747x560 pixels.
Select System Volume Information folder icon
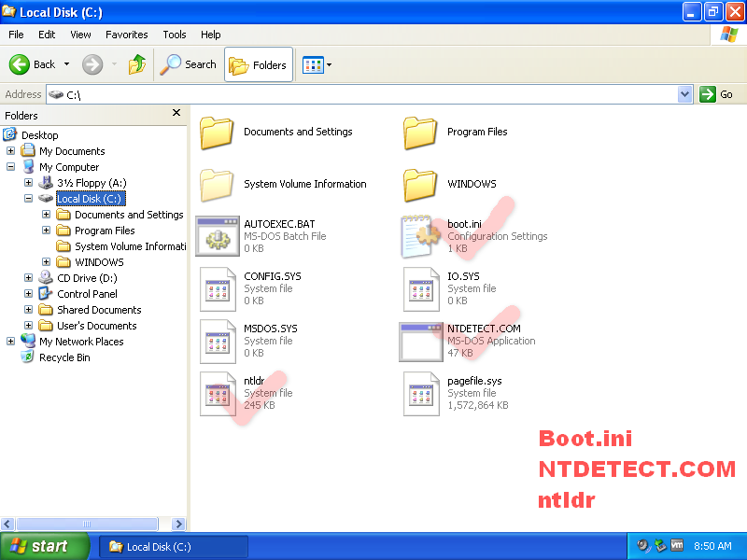point(217,185)
